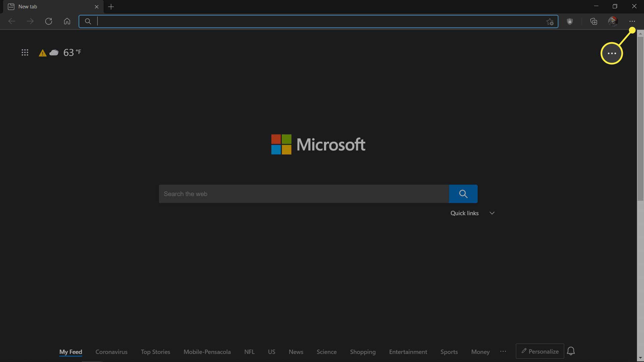The image size is (644, 362).
Task: Click the Bing search button
Action: pyautogui.click(x=463, y=194)
